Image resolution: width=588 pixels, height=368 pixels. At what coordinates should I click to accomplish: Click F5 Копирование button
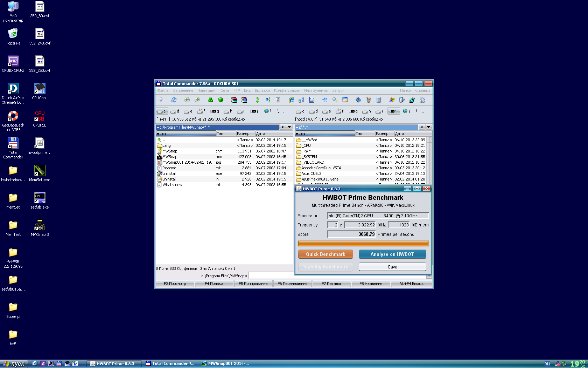253,284
